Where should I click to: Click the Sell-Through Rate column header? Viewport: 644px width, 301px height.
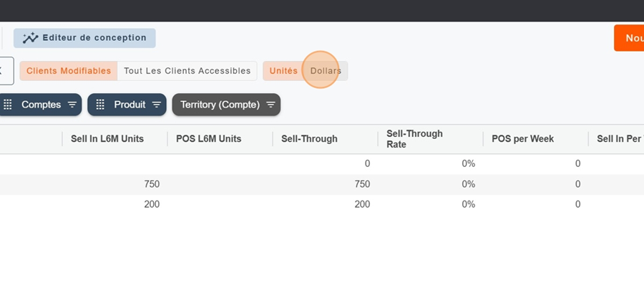pyautogui.click(x=414, y=139)
